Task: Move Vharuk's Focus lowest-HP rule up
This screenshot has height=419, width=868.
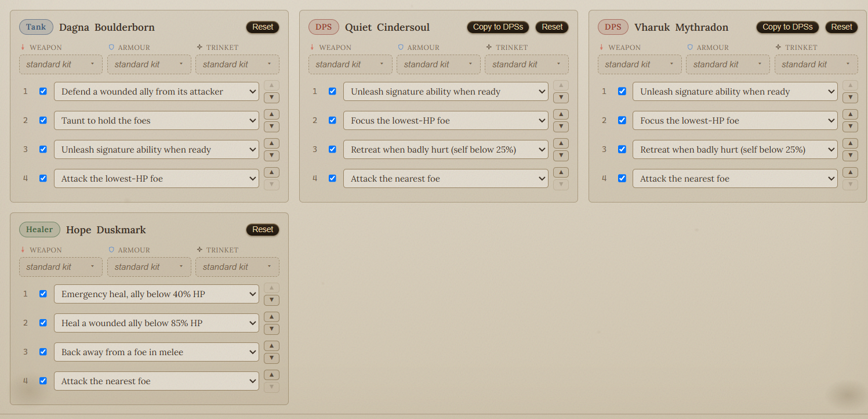Action: (850, 114)
